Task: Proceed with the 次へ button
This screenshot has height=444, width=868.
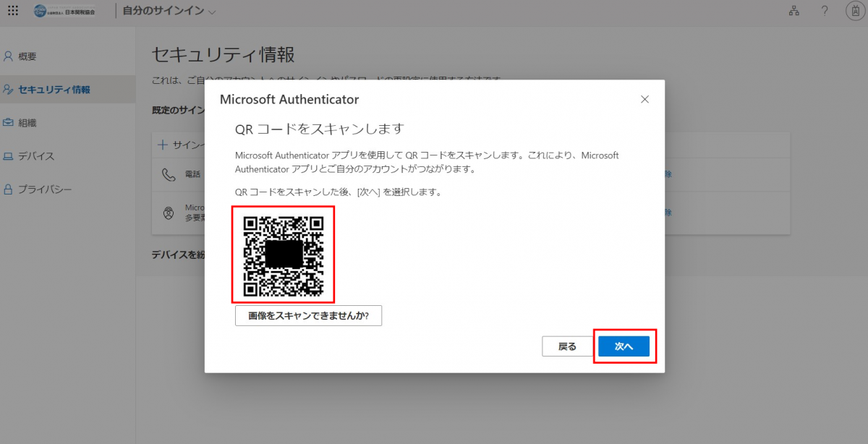Action: [624, 346]
